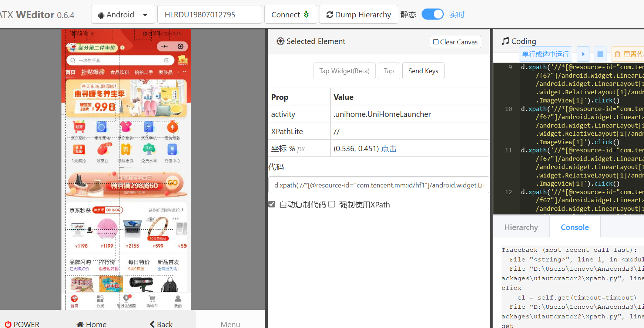Image resolution: width=644 pixels, height=328 pixels.
Task: Tap the 京东家电 appliance icon
Action: (x=101, y=127)
